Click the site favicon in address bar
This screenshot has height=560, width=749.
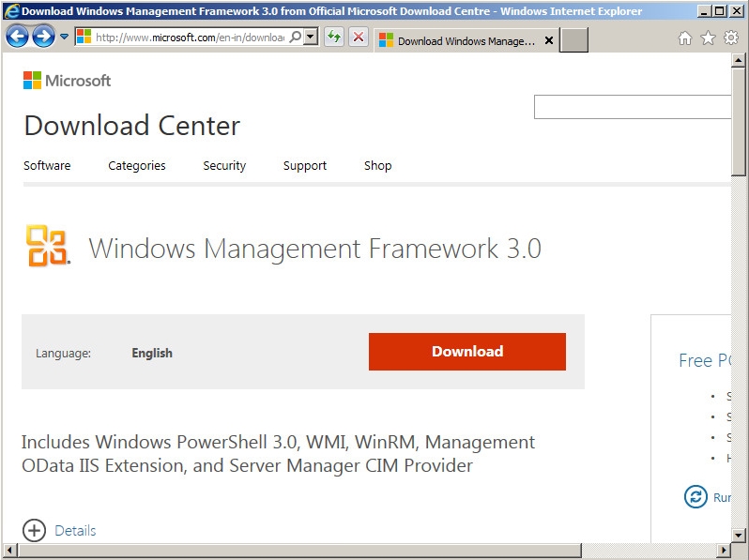tap(84, 37)
